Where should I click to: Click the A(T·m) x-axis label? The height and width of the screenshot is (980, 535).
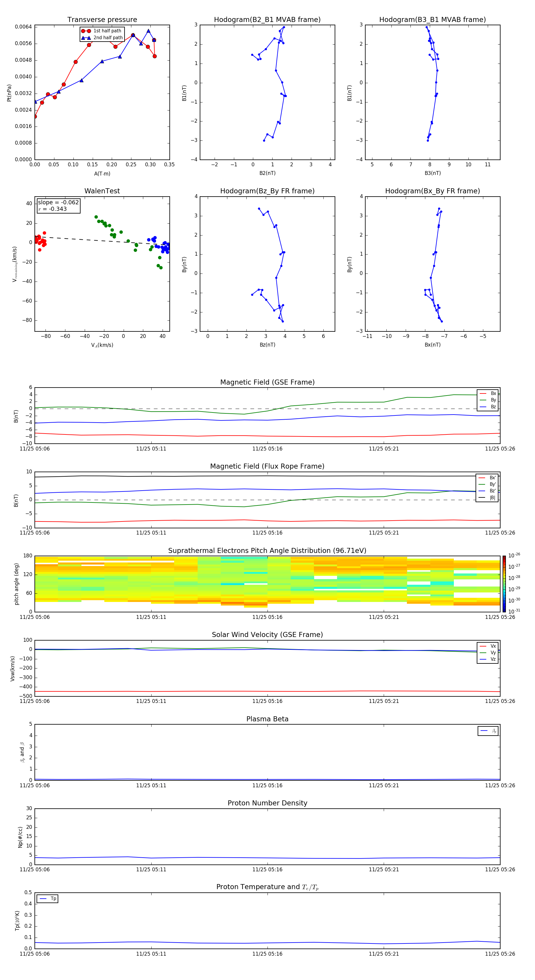[x=102, y=173]
